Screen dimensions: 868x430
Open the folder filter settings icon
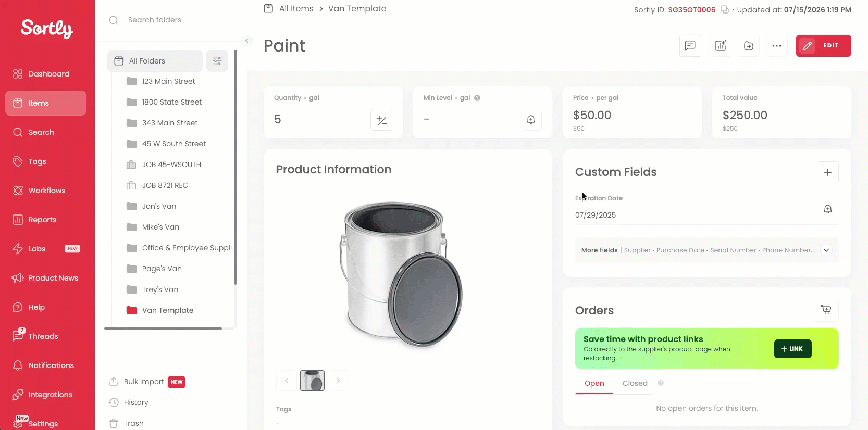217,61
